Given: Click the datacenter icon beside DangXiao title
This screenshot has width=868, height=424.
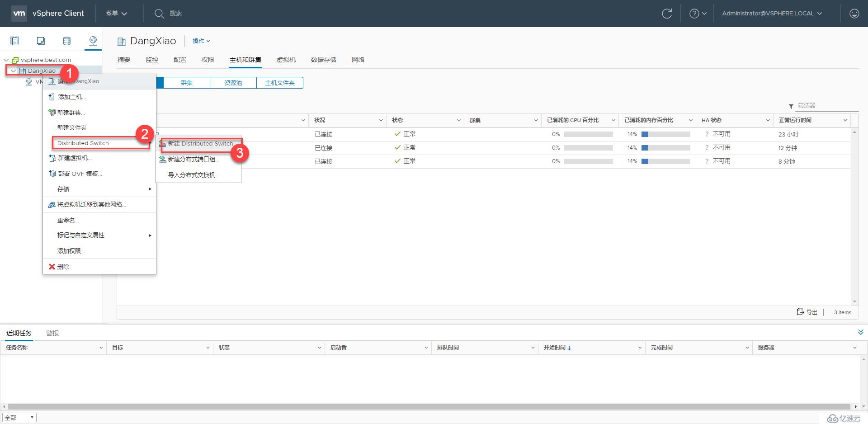Looking at the screenshot, I should (122, 42).
